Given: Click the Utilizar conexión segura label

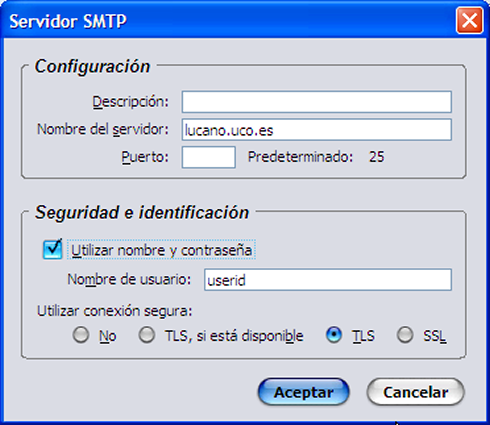Looking at the screenshot, I should 115,311.
